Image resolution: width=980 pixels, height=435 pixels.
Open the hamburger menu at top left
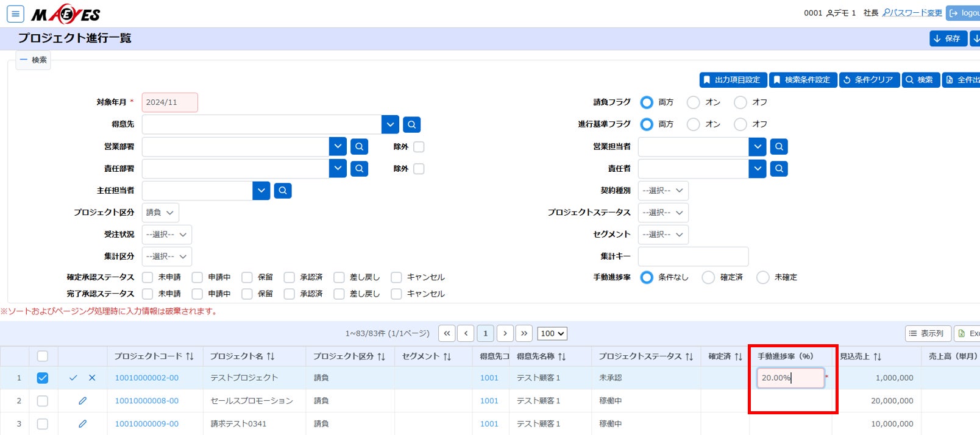click(x=15, y=13)
